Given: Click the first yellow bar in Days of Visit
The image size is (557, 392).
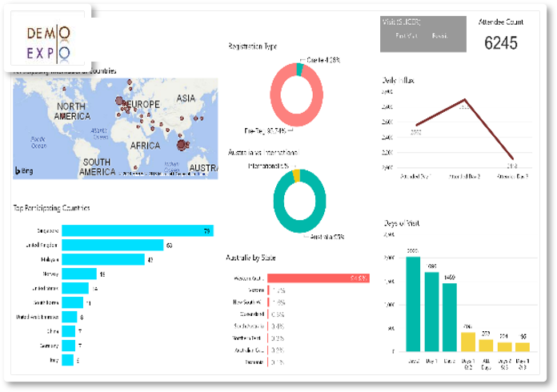Looking at the screenshot, I should pos(467,342).
